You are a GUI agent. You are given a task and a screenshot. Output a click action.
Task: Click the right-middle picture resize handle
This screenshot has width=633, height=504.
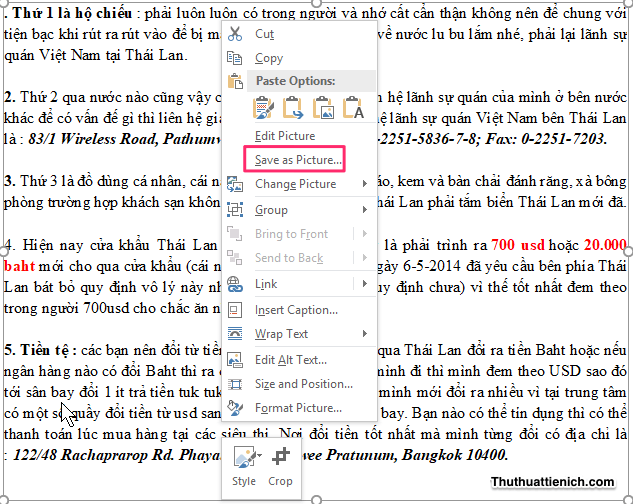click(x=628, y=252)
